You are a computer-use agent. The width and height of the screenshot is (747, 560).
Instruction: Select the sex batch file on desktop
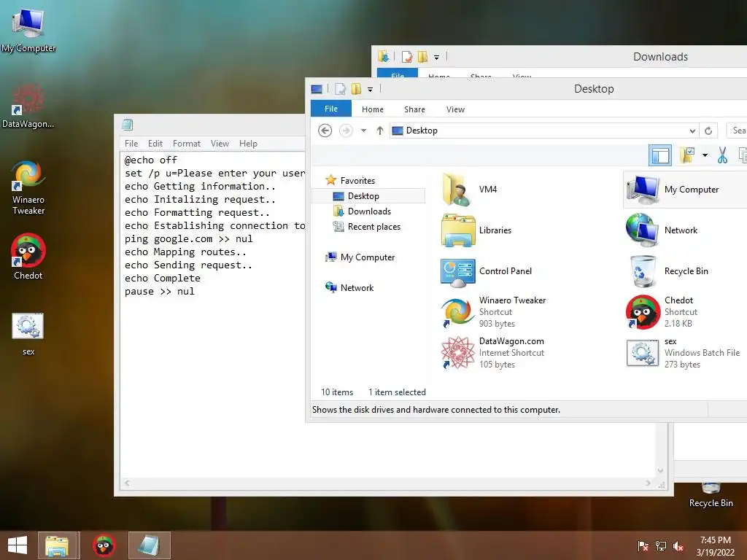[28, 333]
